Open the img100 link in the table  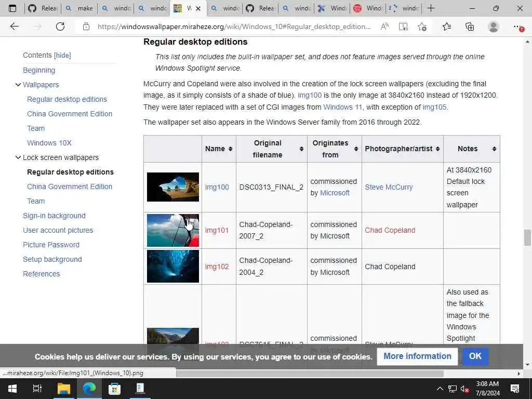coord(217,187)
